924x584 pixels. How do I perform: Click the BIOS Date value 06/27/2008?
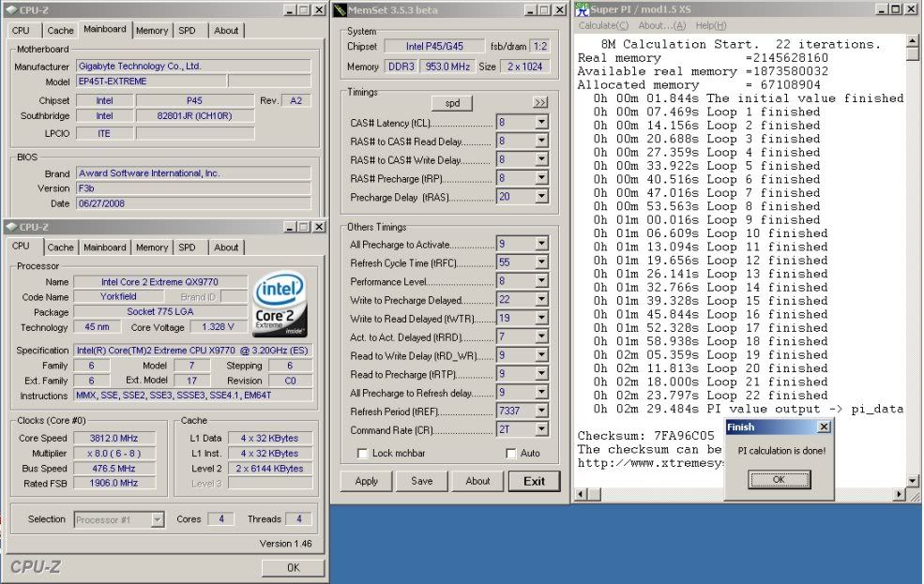tap(193, 203)
